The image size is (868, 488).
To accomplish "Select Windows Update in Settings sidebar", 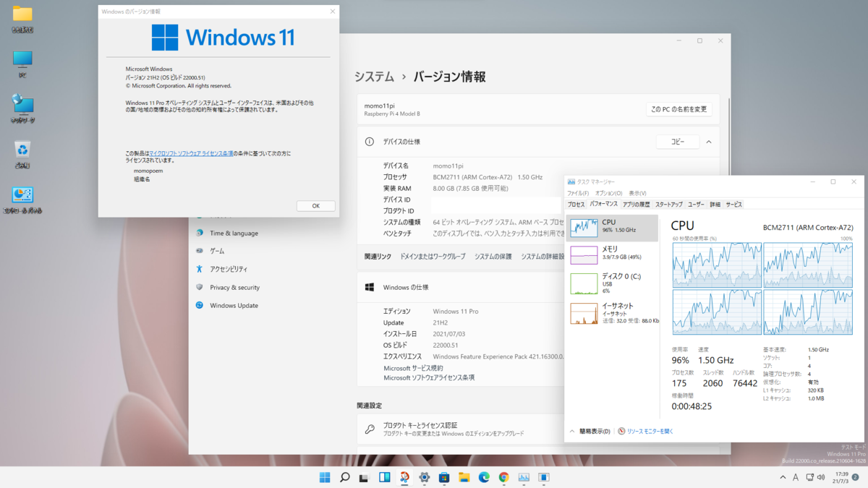I will [x=234, y=305].
